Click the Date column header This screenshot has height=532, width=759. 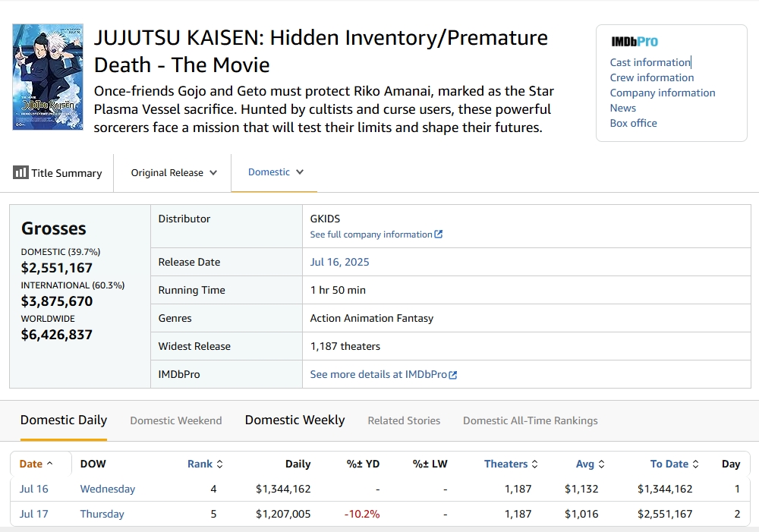(x=36, y=464)
